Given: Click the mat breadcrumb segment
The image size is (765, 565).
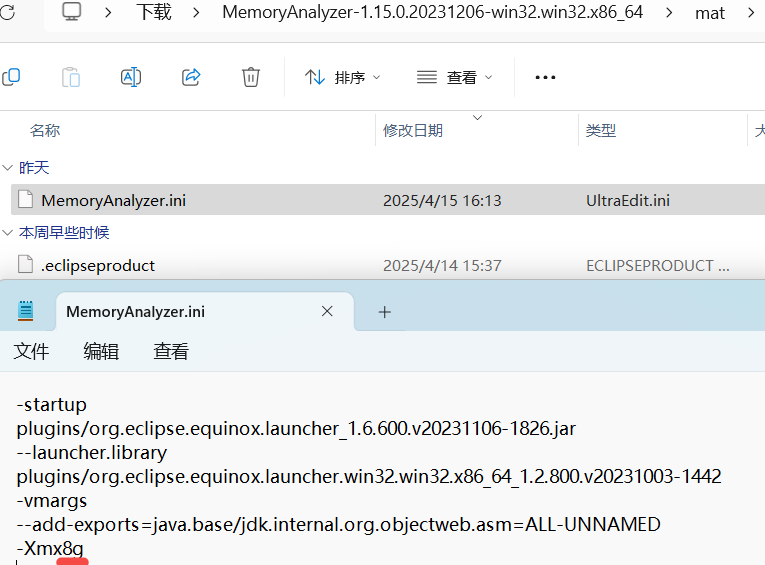Looking at the screenshot, I should coord(710,13).
